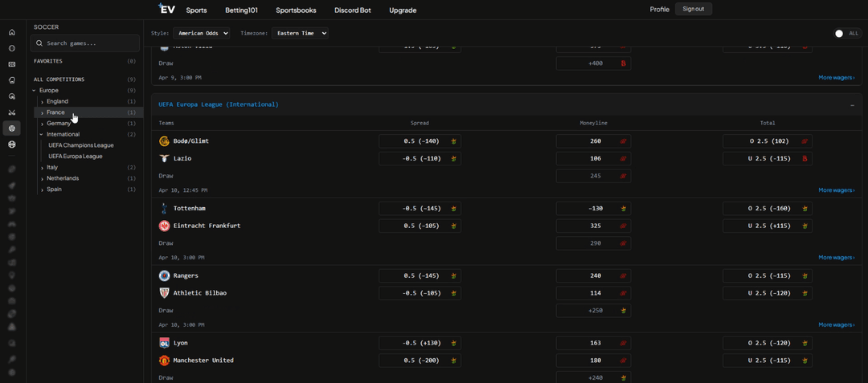Click the Eintracht Frankfurt team logo

(x=165, y=226)
